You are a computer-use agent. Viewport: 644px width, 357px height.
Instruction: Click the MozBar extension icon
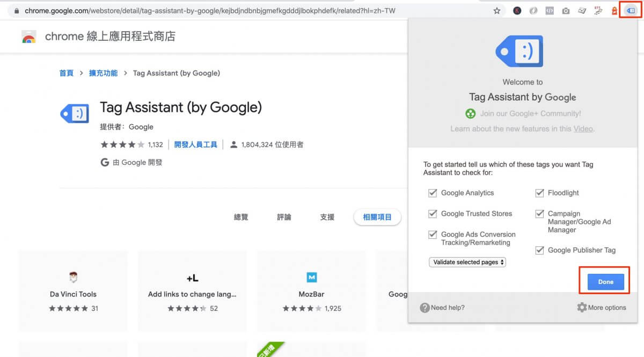click(312, 278)
